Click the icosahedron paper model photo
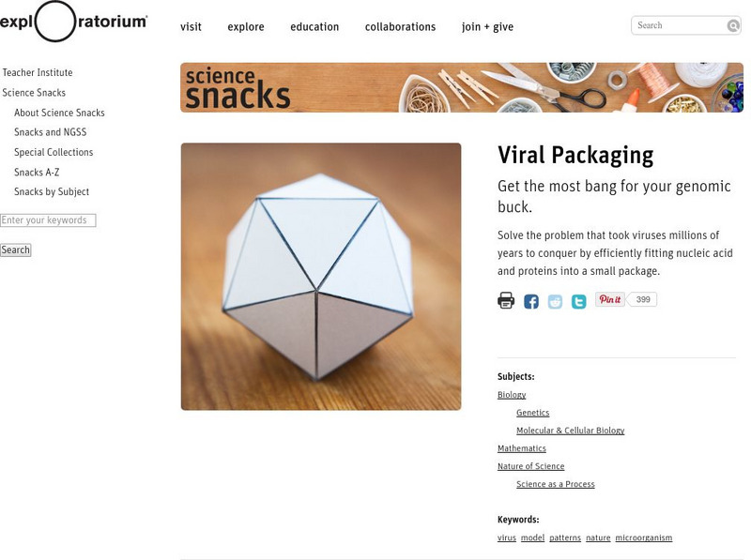This screenshot has height=560, width=751. (x=321, y=276)
